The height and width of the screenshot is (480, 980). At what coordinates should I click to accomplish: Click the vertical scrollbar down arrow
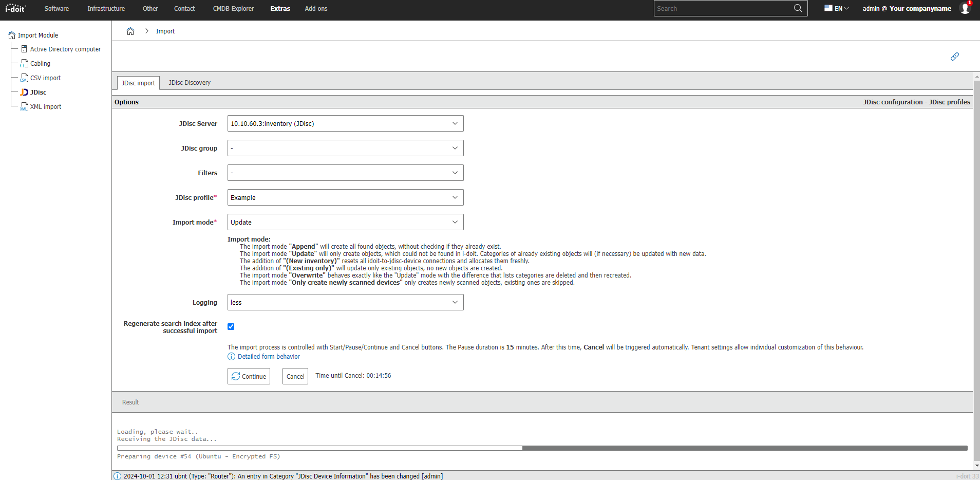point(976,466)
